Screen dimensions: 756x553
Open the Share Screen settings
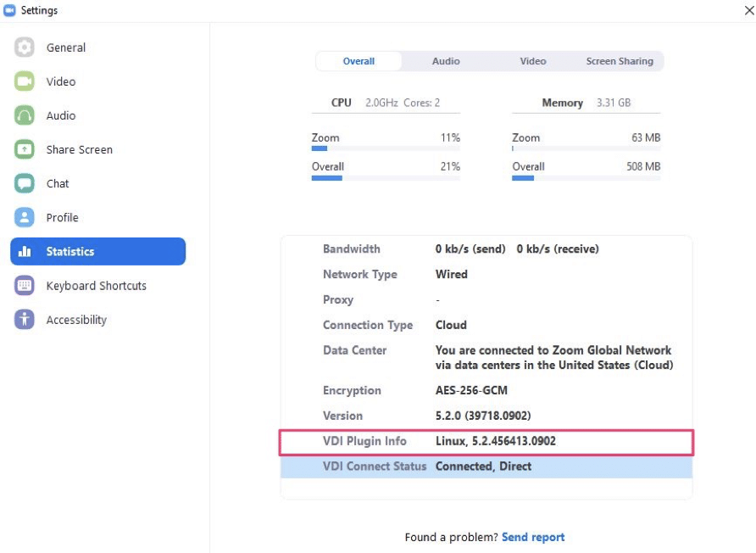pyautogui.click(x=97, y=149)
